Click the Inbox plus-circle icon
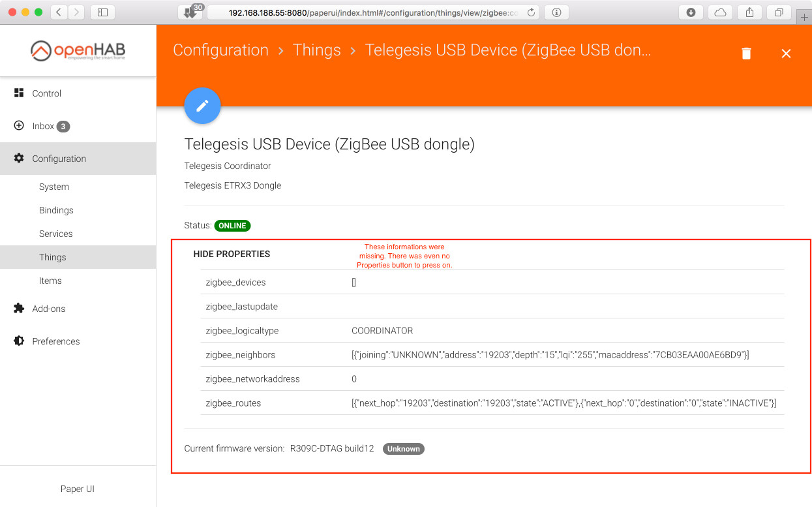Screen dimensions: 812x507 [19, 125]
